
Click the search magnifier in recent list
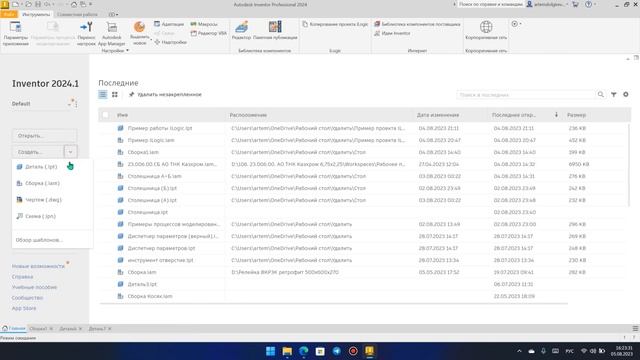click(601, 94)
